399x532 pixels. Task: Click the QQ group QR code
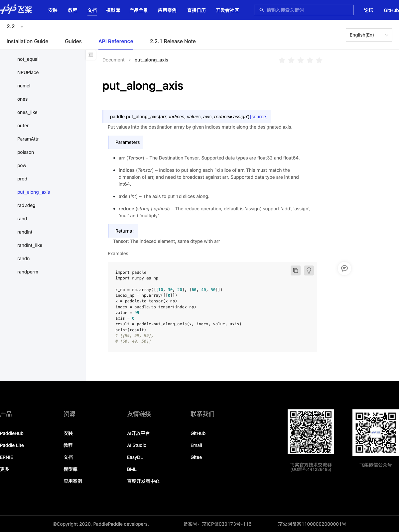click(x=311, y=432)
